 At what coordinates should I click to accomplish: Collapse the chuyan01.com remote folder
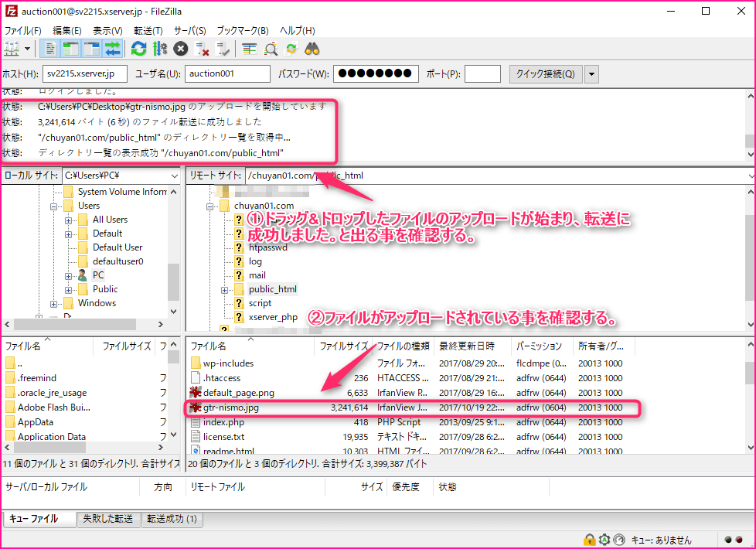point(209,206)
